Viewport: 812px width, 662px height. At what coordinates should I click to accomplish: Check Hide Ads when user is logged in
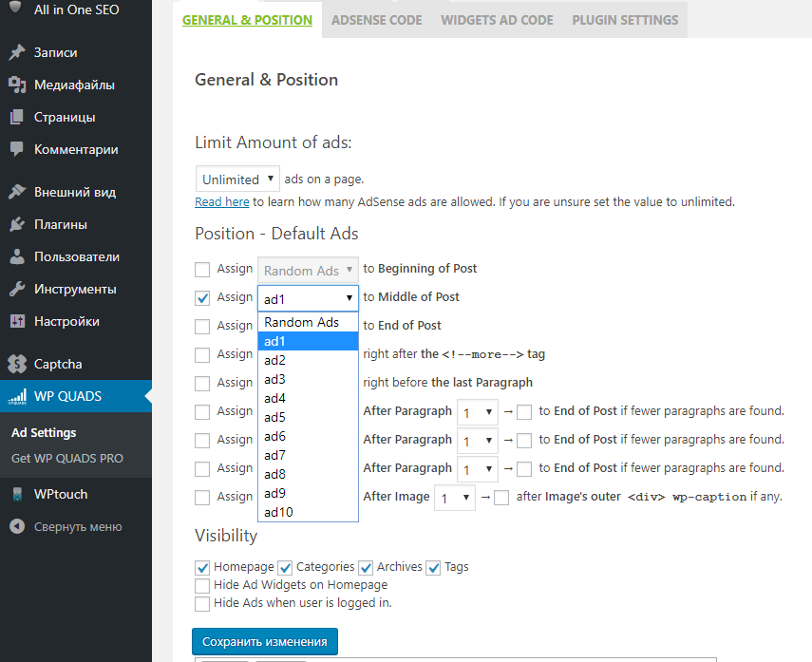(x=202, y=604)
